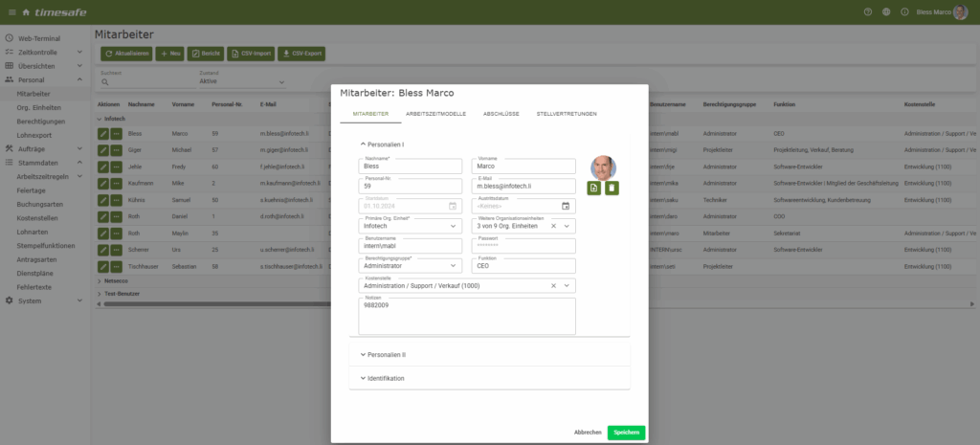
Task: Click the Aktualisieren button
Action: coord(126,54)
